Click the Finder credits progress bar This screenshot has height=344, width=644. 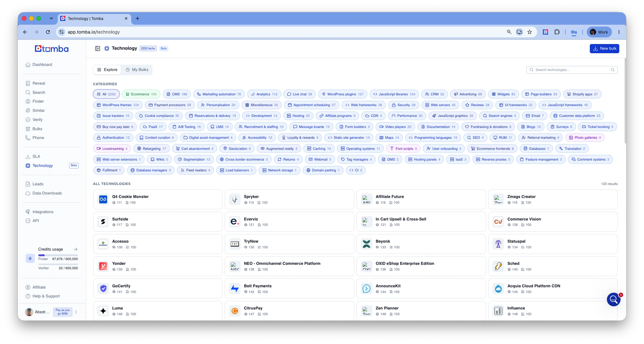[58, 255]
